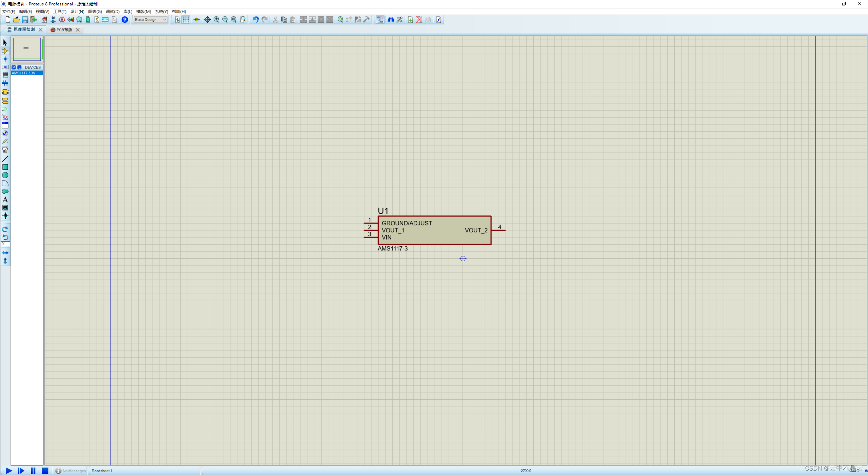Open Bill of Materials dollar icon
Screen dimensions: 868x475
point(97,20)
